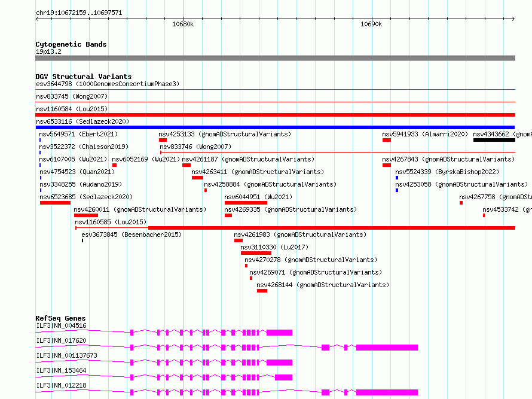Click the gray 19p13.2 cytogenetic band
This screenshot has width=532, height=399.
(x=275, y=58)
